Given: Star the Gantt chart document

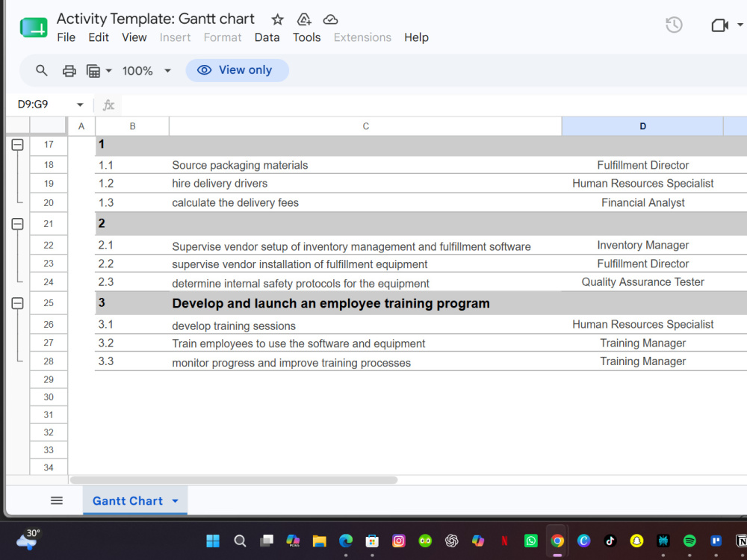Looking at the screenshot, I should coord(277,19).
